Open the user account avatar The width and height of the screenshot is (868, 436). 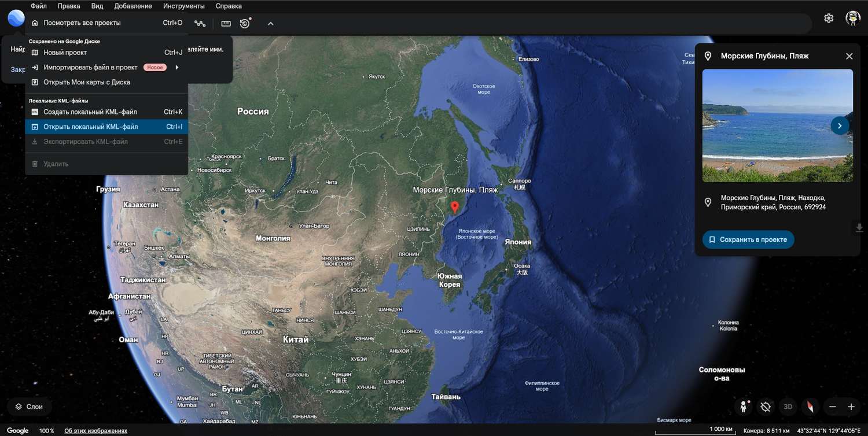[x=852, y=18]
